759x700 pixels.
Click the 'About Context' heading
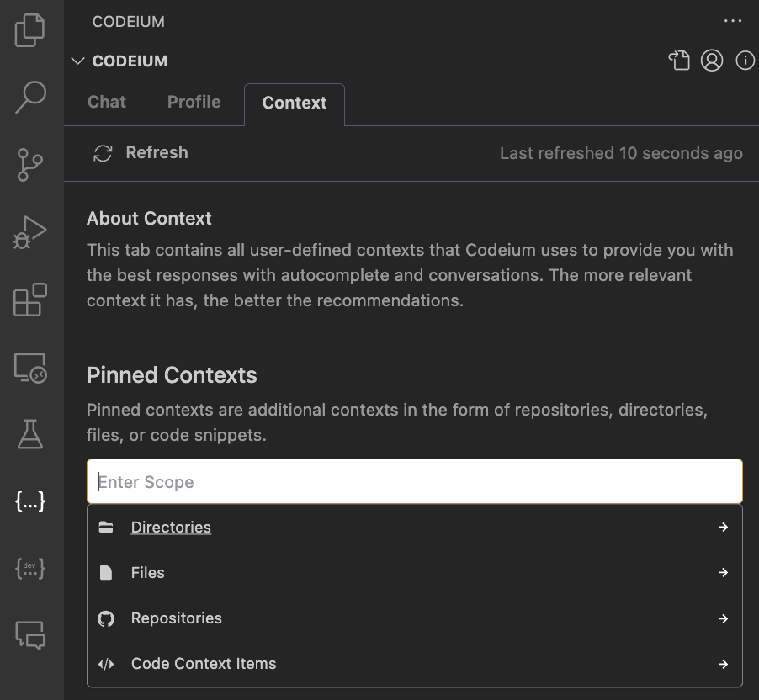pyautogui.click(x=149, y=218)
